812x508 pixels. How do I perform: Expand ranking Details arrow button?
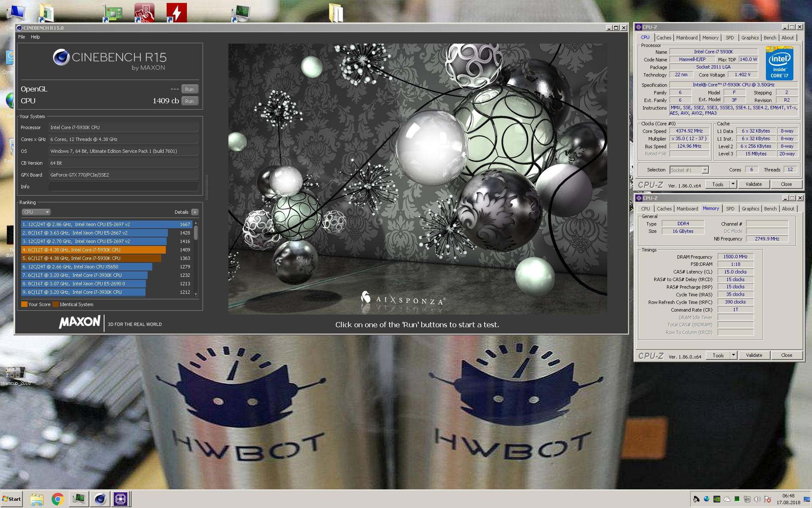tap(195, 212)
